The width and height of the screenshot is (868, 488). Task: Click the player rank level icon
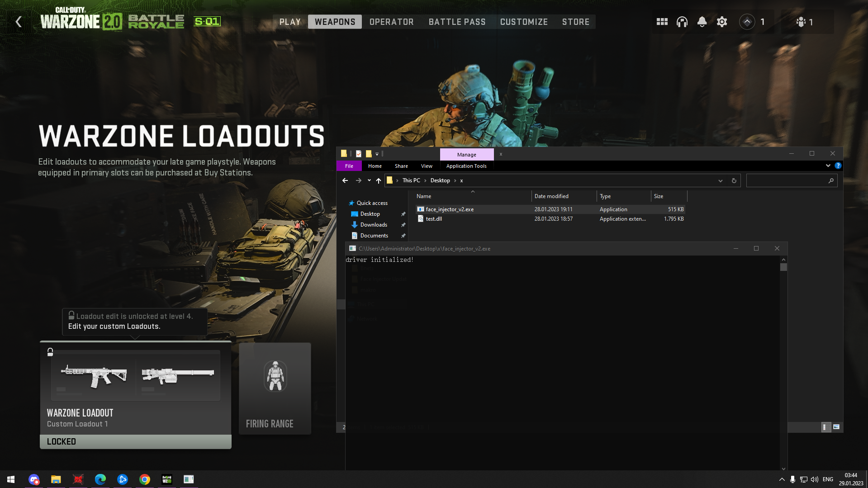point(747,22)
